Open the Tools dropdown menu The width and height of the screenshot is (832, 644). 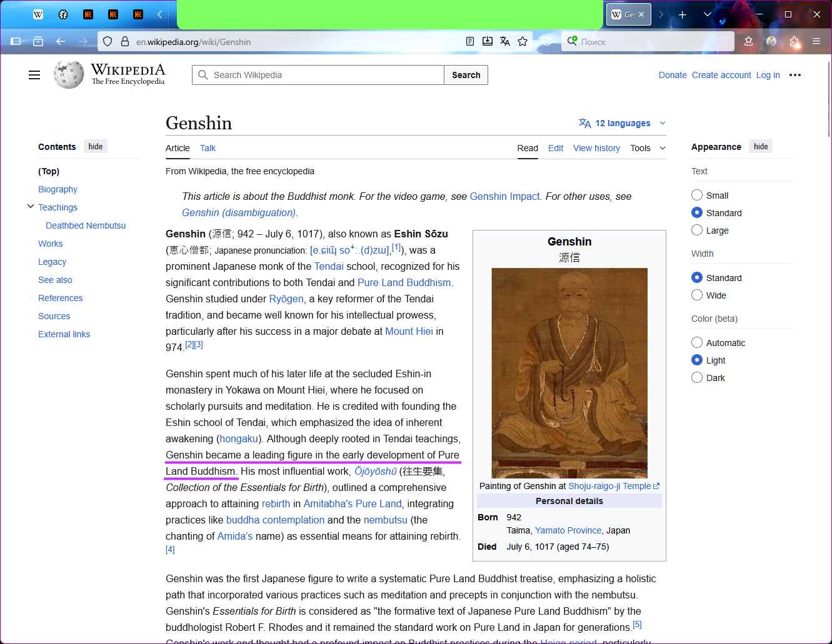pyautogui.click(x=648, y=148)
